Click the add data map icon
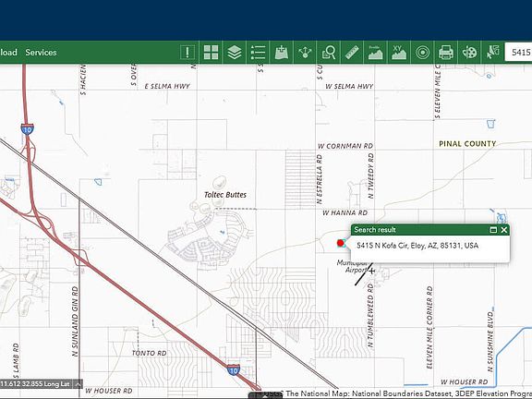Viewport: 532px width, 399px height. click(282, 53)
